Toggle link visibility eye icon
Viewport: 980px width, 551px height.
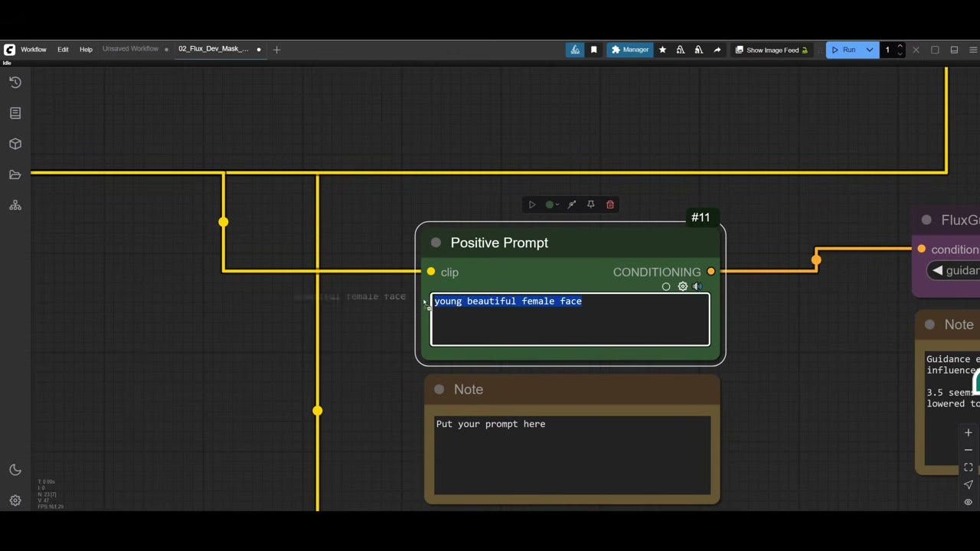(x=969, y=502)
